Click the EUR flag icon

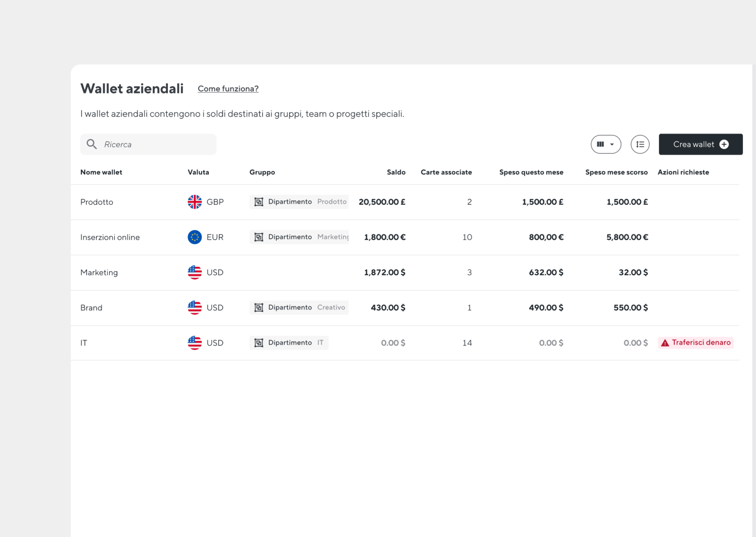pos(195,237)
